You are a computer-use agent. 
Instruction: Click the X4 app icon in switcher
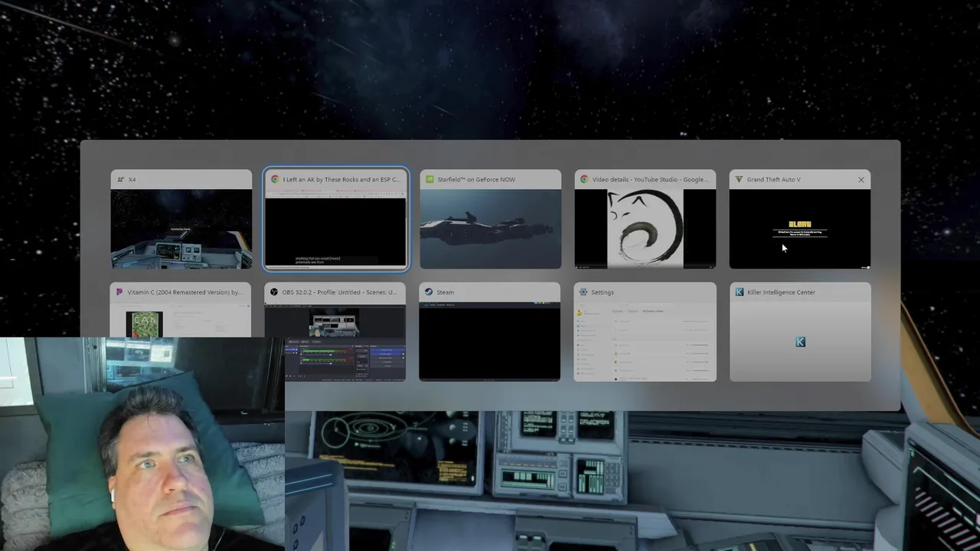pyautogui.click(x=120, y=180)
